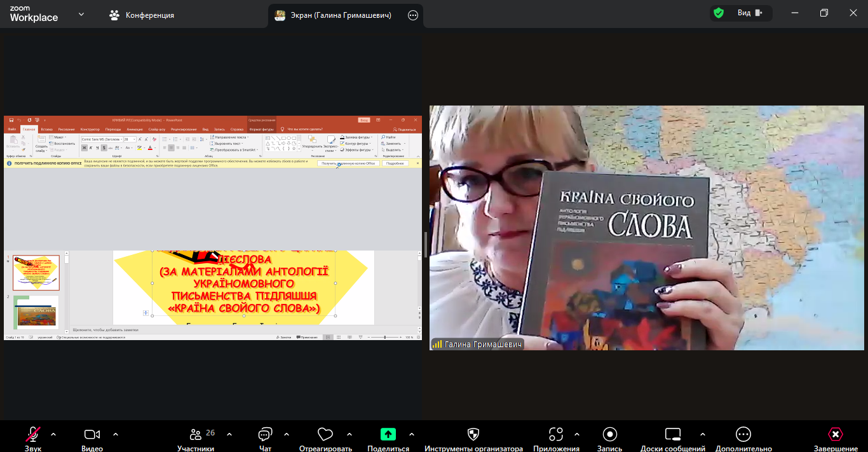Viewport: 868px width, 452px height.
Task: Click the green encryption shield icon
Action: click(719, 13)
